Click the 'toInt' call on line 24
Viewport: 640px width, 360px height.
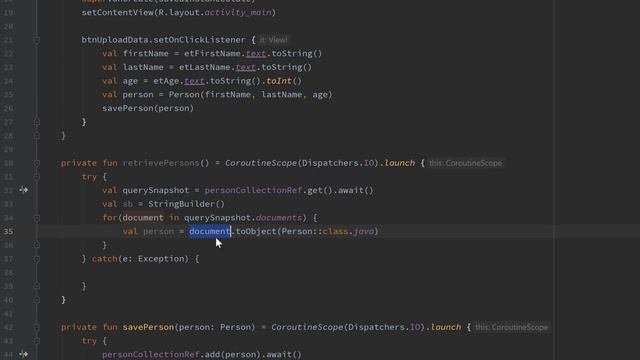pyautogui.click(x=279, y=81)
